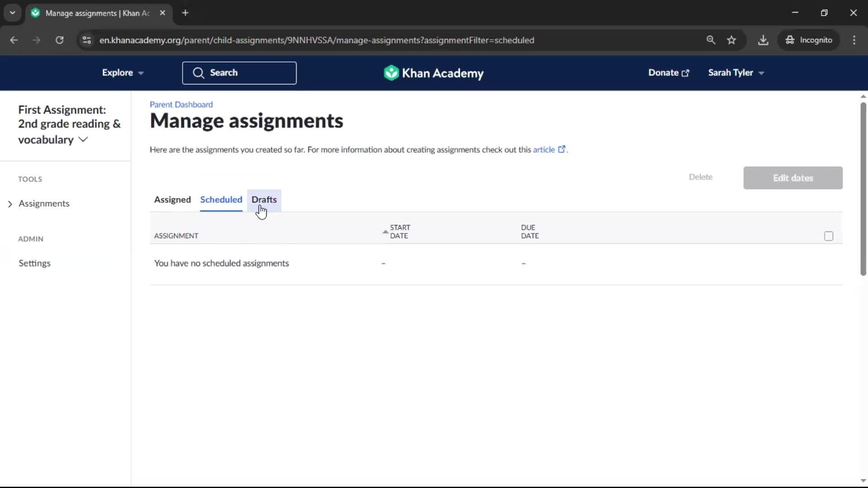Expand Assignments in the sidebar
868x488 pixels.
(44, 204)
